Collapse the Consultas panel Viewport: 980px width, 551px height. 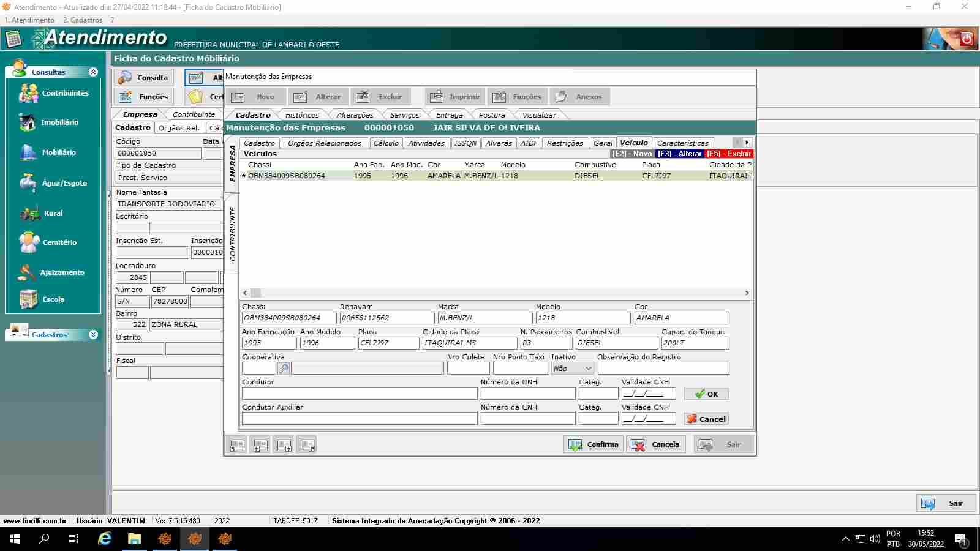point(93,72)
